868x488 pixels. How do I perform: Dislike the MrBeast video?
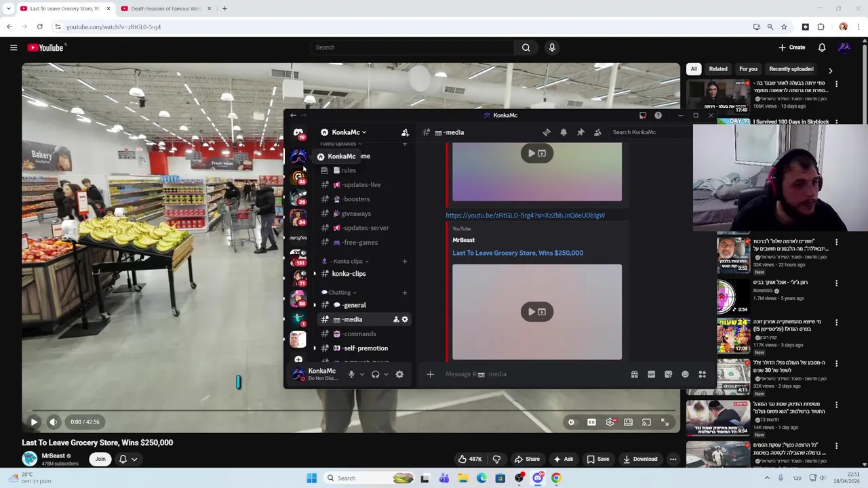496,459
